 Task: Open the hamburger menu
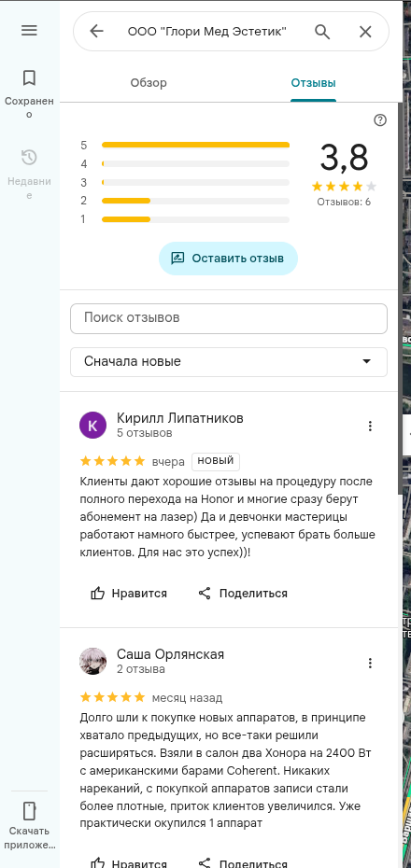click(29, 31)
